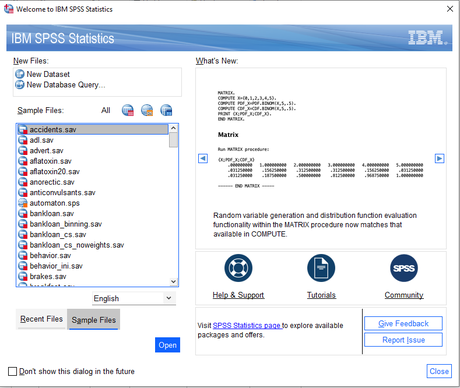Click file icon beside advert.sav
The height and width of the screenshot is (388, 460).
[23, 151]
